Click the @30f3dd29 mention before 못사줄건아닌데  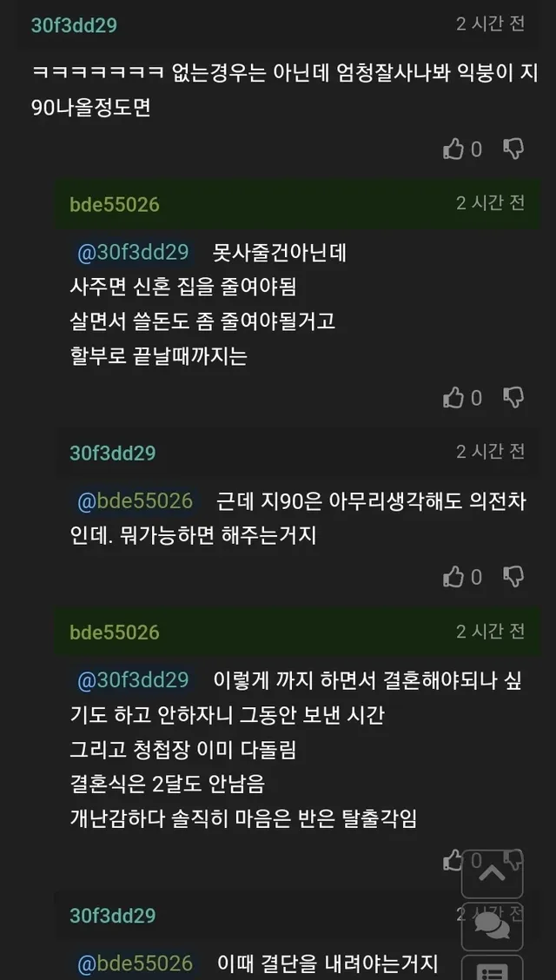coord(133,253)
